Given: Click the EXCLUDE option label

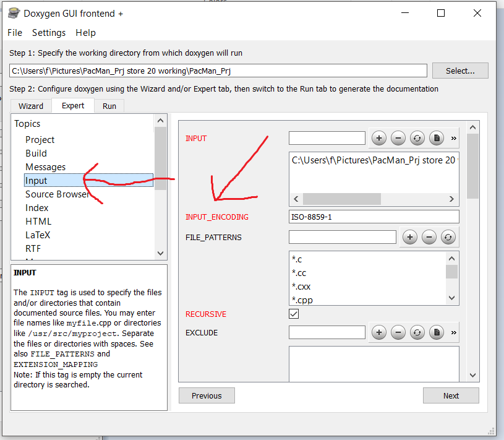Looking at the screenshot, I should click(x=202, y=332).
